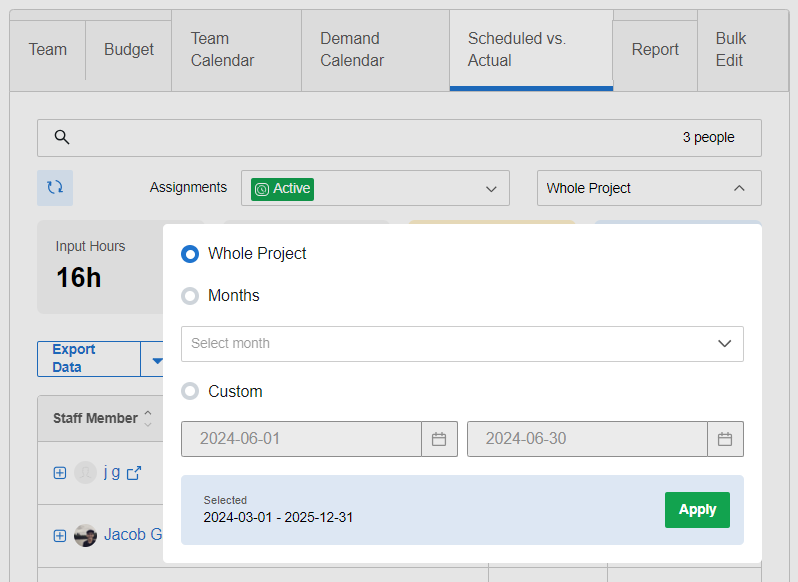The height and width of the screenshot is (582, 798).
Task: Click the refresh icon button
Action: click(55, 188)
